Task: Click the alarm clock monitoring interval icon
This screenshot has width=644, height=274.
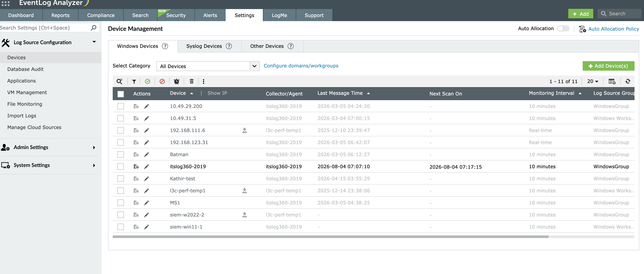Action: [177, 81]
